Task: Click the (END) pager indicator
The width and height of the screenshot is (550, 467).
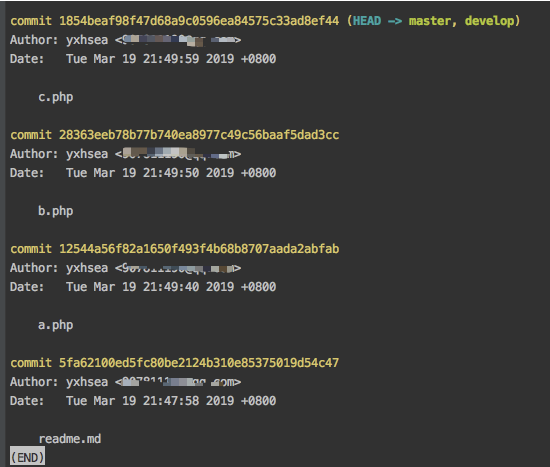Action: point(27,458)
